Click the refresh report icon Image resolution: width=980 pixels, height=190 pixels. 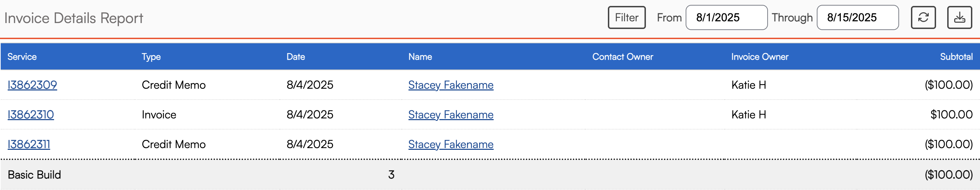coord(923,17)
